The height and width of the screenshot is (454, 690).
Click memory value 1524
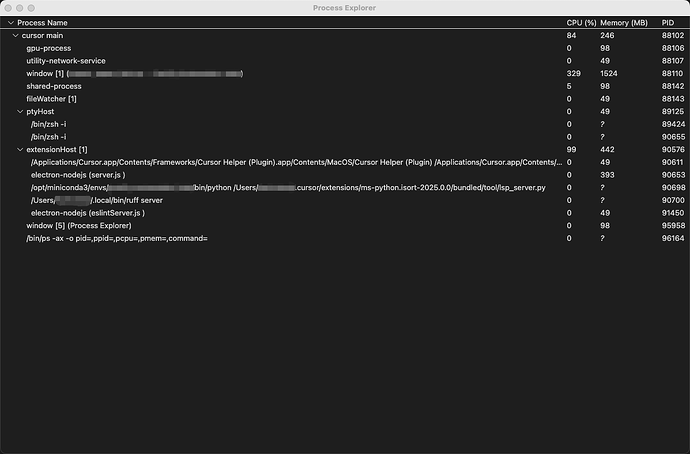pos(609,73)
